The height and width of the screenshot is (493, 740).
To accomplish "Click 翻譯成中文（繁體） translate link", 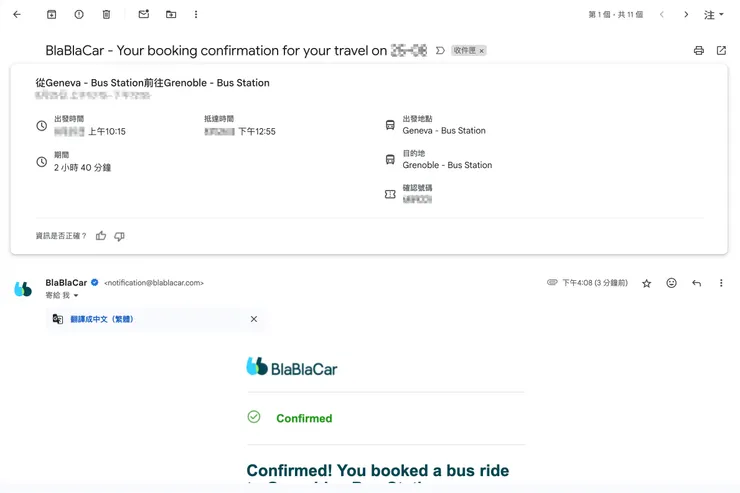I will click(101, 319).
